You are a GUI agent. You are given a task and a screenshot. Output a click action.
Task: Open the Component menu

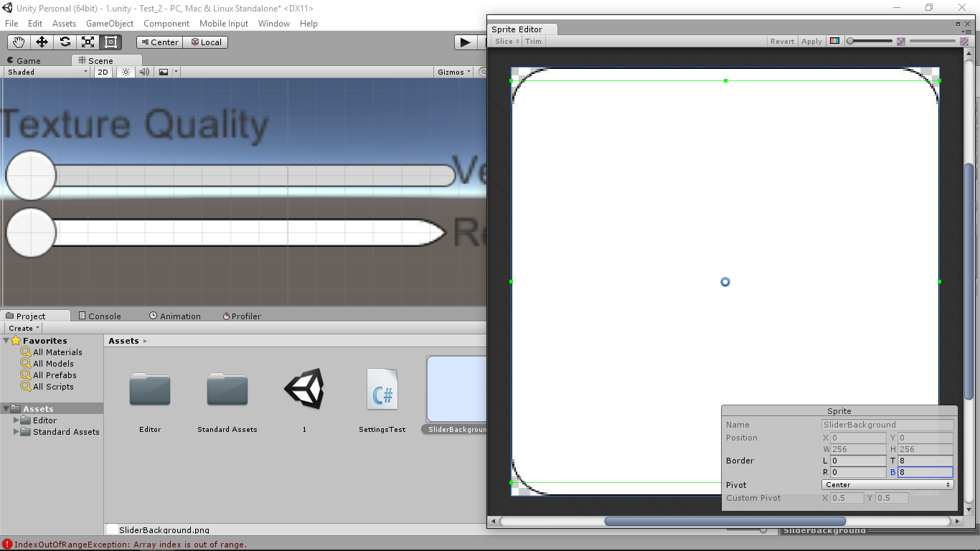point(166,24)
